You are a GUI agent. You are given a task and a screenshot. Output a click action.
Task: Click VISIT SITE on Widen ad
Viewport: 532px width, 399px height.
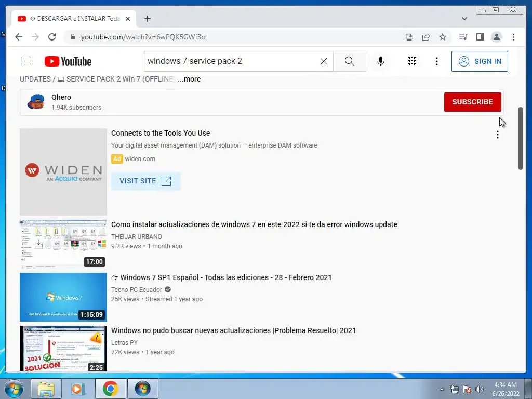tap(145, 181)
